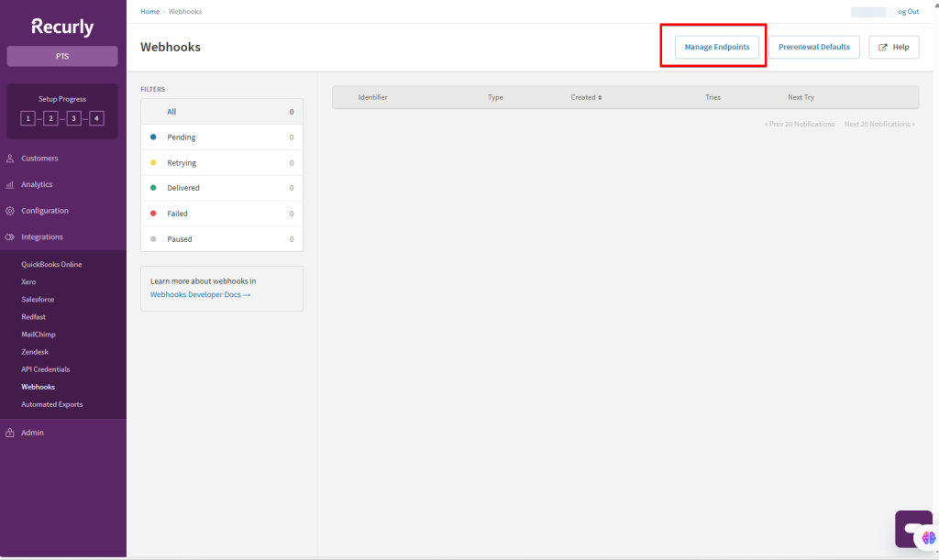
Task: Click setup progress step 4 box
Action: pyautogui.click(x=97, y=118)
